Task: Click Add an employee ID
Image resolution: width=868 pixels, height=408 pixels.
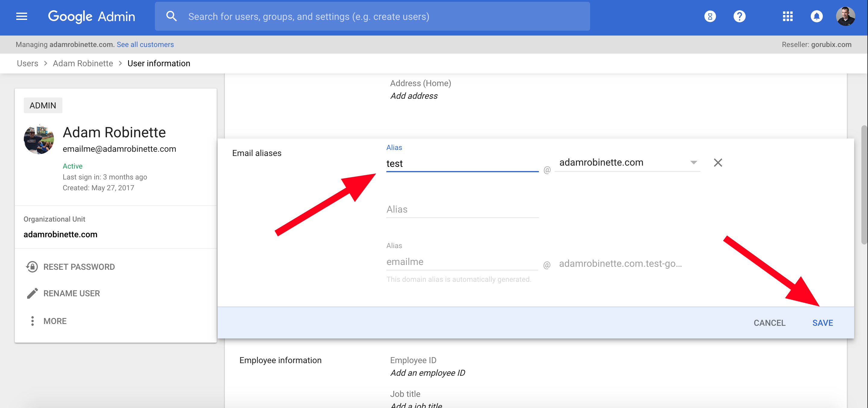Action: (427, 373)
